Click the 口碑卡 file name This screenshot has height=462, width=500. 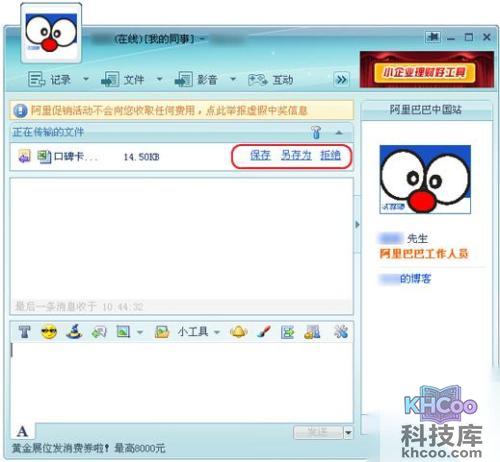76,157
